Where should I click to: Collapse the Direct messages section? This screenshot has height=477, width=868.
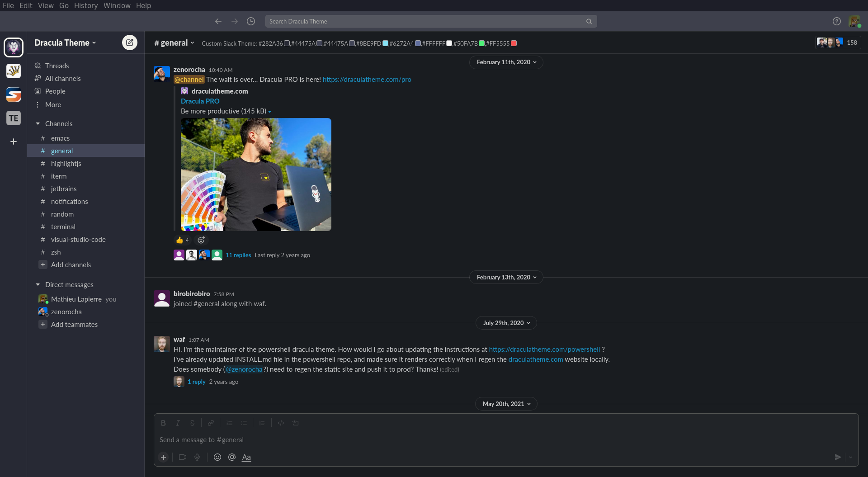coord(38,284)
